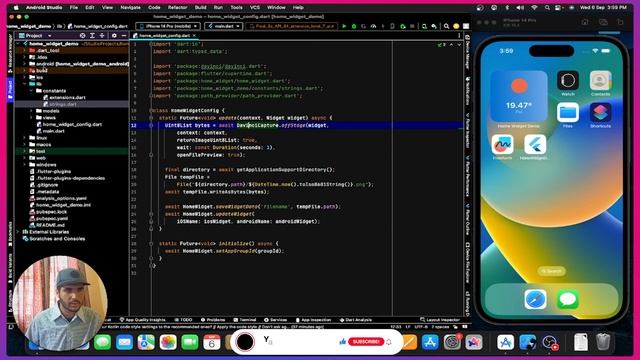Open Safari in the simulator dock
The image size is (640, 360).
536,300
